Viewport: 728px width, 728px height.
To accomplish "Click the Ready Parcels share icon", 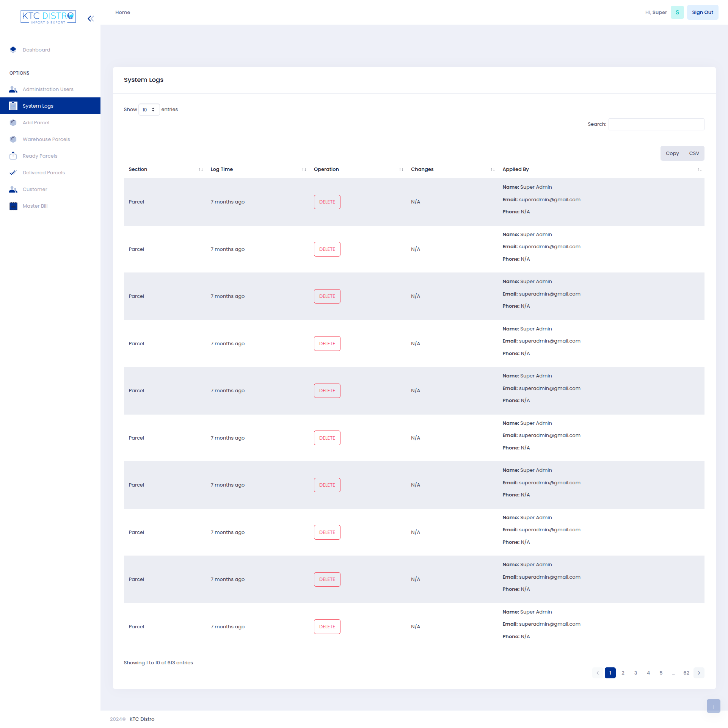I will pos(13,156).
